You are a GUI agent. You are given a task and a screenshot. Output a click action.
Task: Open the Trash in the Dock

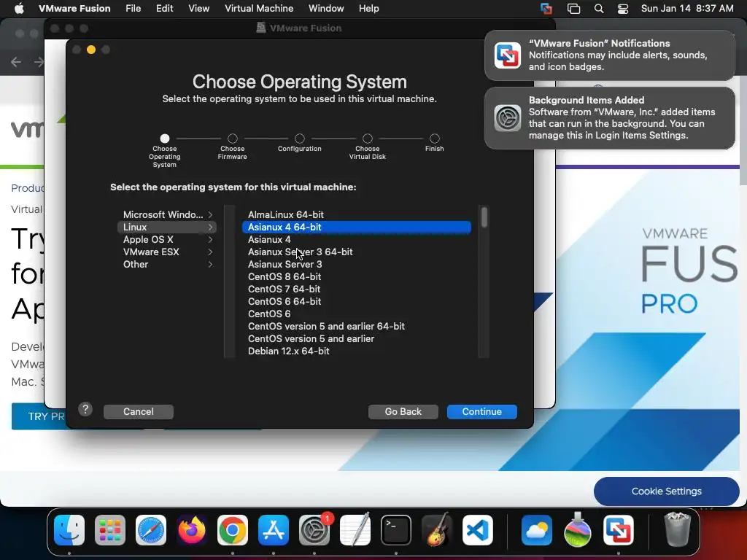coord(677,530)
